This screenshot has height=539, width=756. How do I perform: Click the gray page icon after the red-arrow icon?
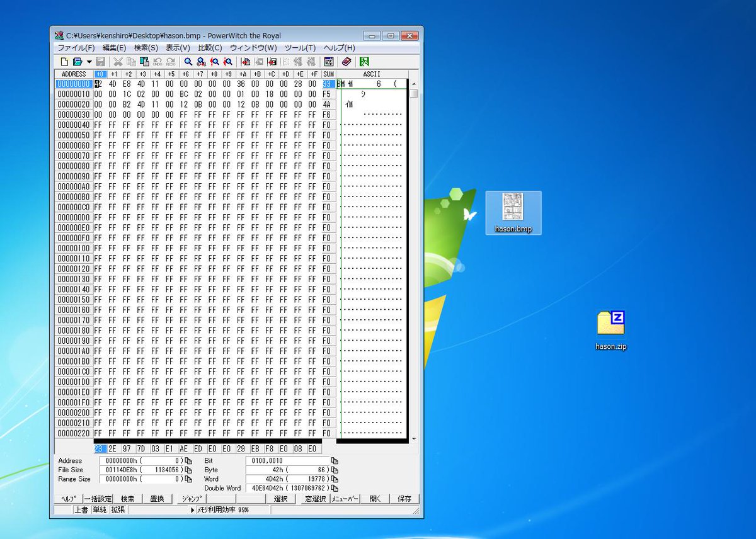click(x=259, y=62)
